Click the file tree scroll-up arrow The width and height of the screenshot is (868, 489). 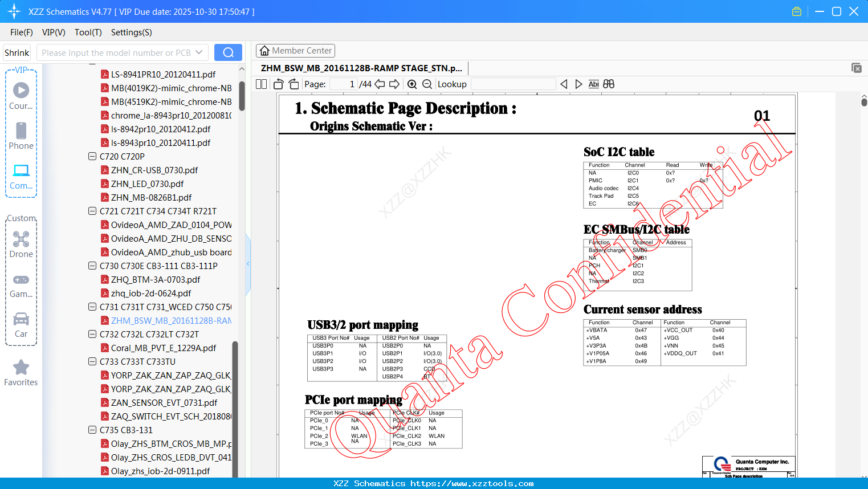coord(242,69)
